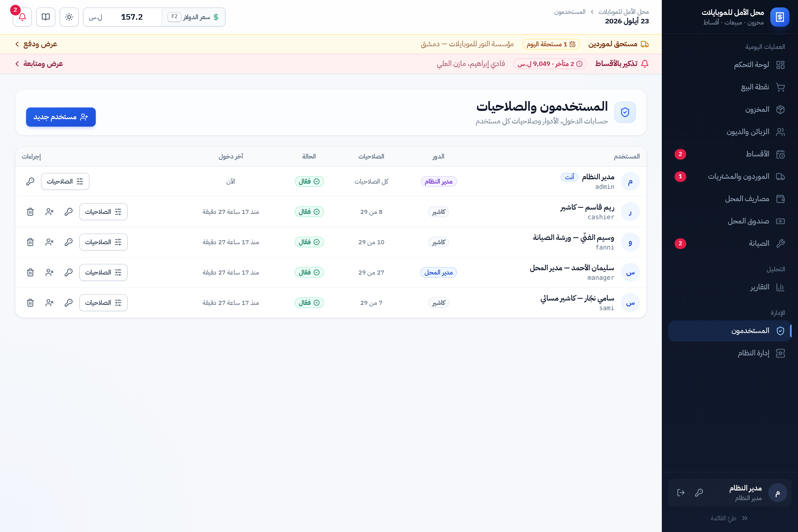The image size is (798, 532).
Task: Open الصيانة sidebar item
Action: coord(730,244)
